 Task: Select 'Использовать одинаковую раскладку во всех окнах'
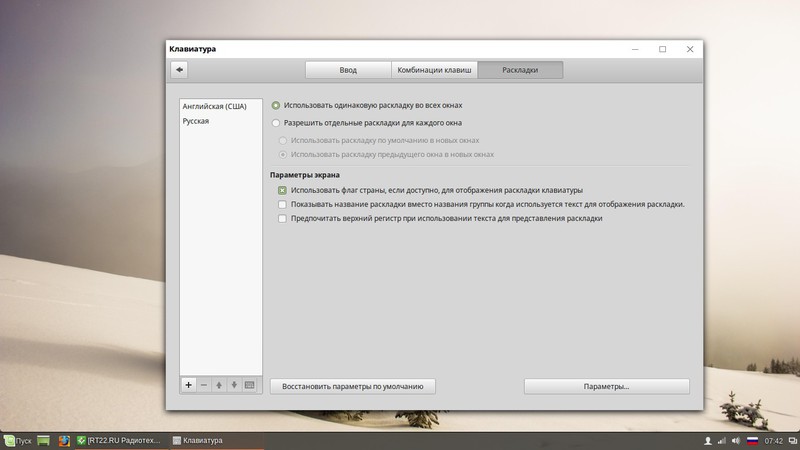pos(276,105)
